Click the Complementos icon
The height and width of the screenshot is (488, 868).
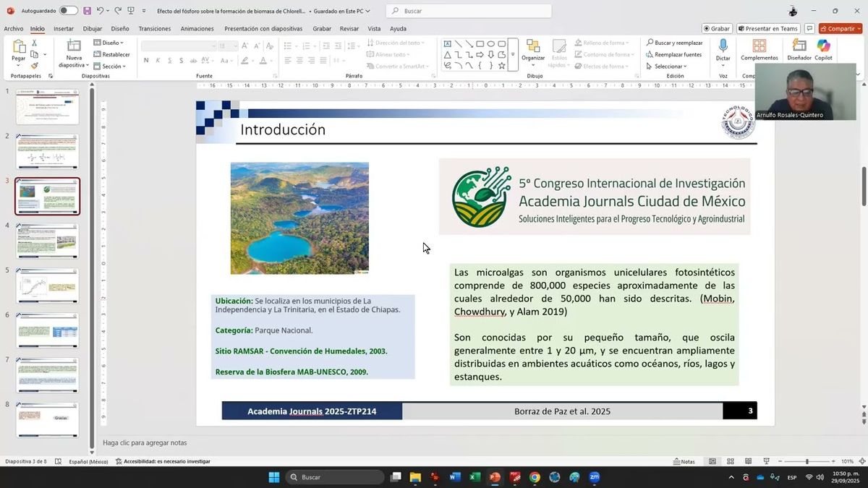pos(759,46)
